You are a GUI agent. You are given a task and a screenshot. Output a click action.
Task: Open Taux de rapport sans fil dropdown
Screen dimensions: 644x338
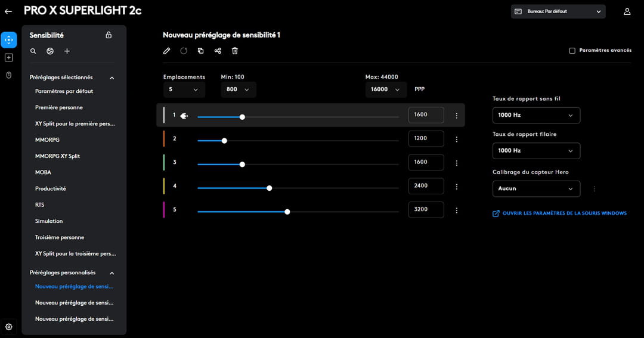536,115
